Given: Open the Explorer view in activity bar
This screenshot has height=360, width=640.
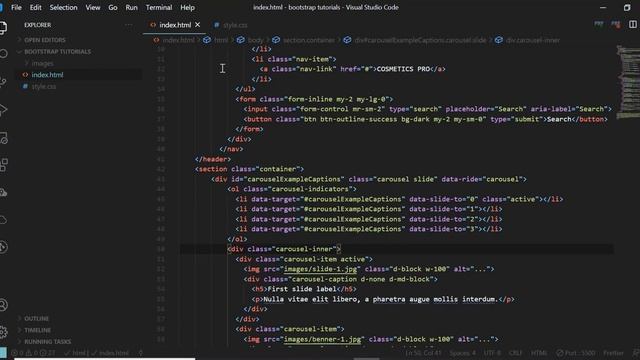Looking at the screenshot, I should tap(2, 28).
